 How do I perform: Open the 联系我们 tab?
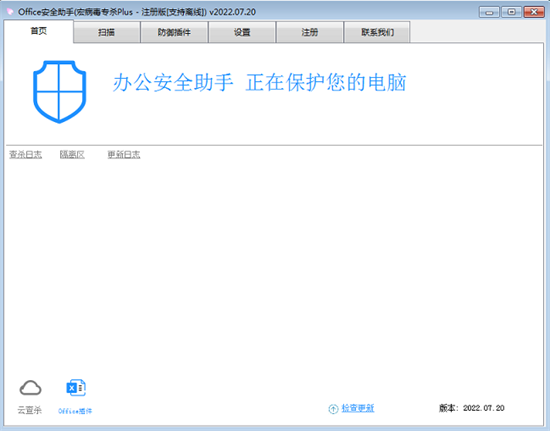377,32
